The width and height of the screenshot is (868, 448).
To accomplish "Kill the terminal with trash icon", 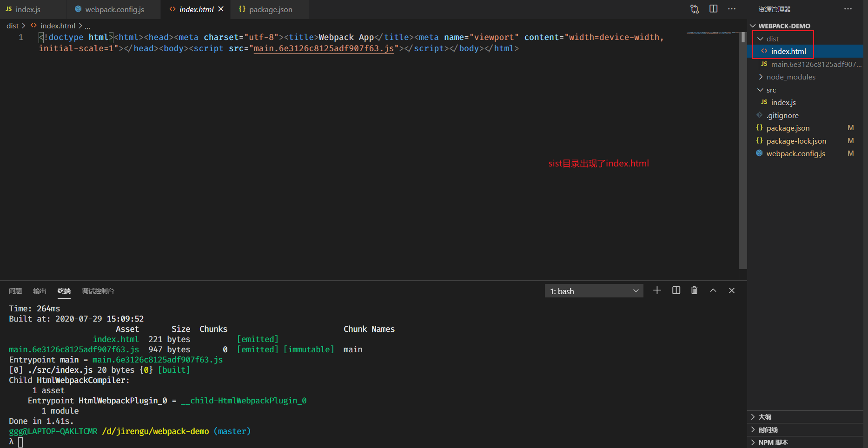I will (x=694, y=290).
